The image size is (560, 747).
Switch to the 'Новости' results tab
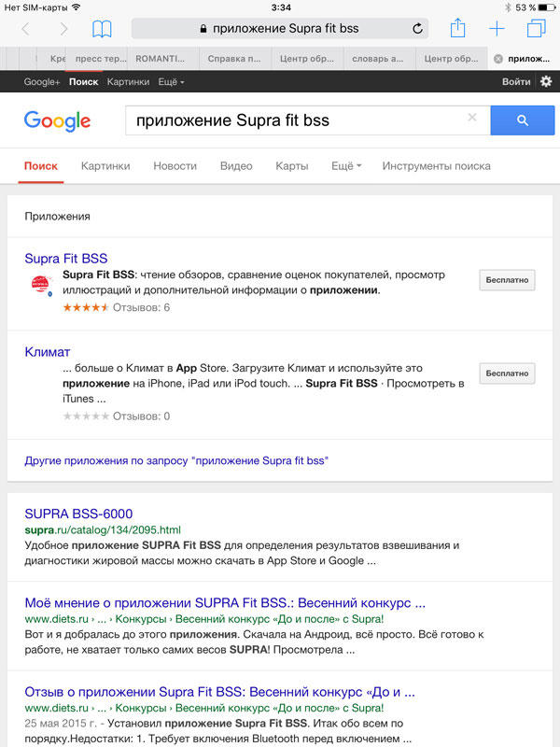(175, 166)
